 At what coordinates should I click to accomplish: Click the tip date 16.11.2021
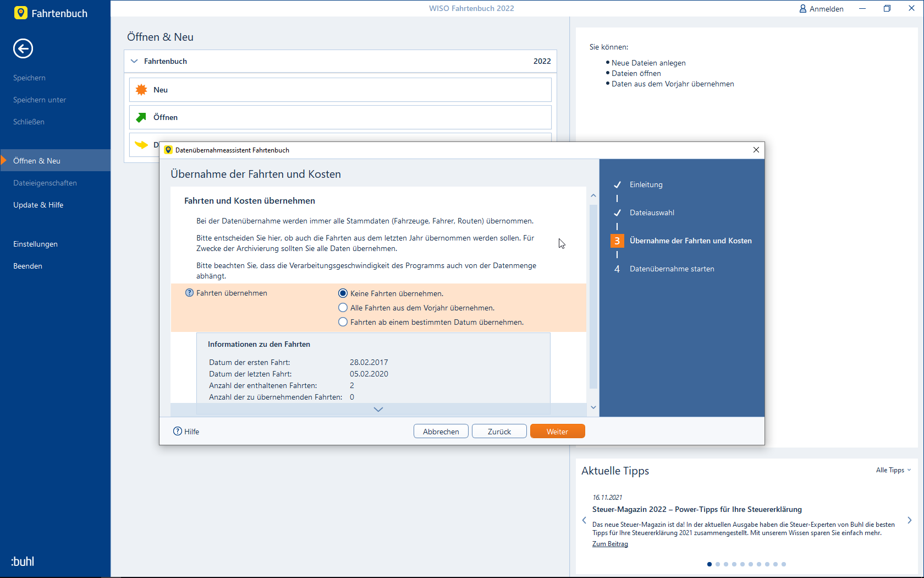[607, 497]
